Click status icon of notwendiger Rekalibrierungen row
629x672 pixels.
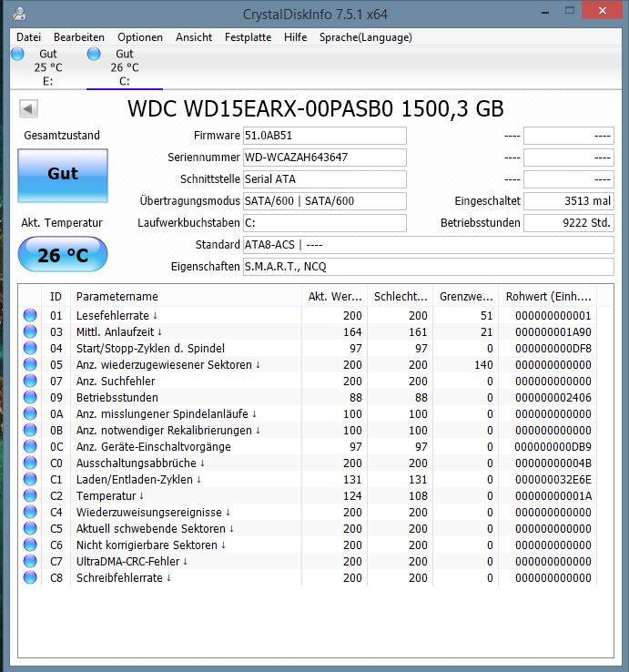30,430
